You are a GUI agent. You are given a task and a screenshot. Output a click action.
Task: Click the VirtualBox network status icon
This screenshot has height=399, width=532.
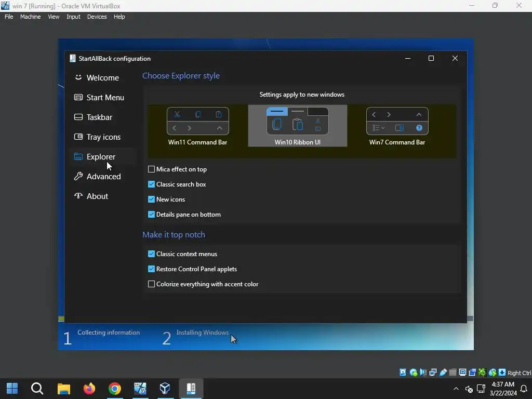(433, 373)
